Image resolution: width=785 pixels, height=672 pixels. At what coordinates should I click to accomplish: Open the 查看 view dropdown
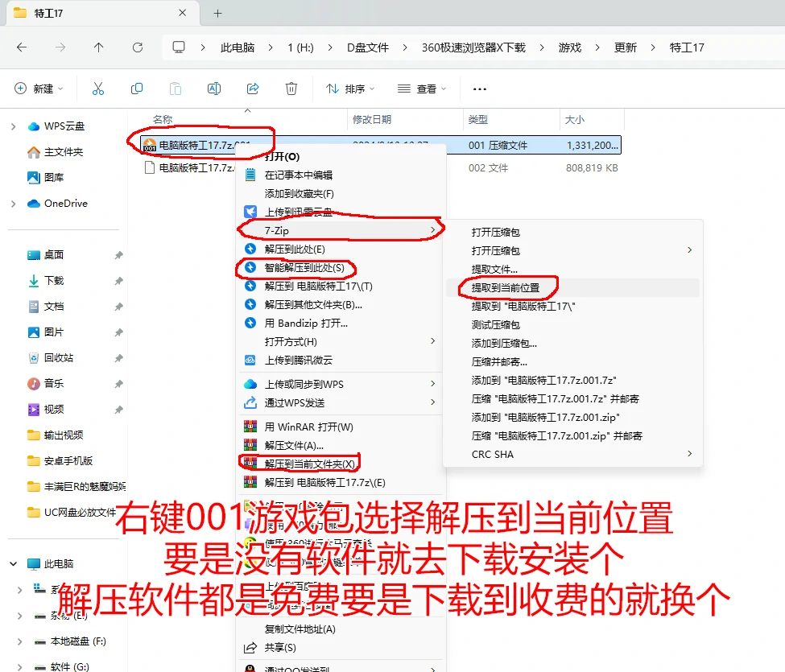coord(424,89)
